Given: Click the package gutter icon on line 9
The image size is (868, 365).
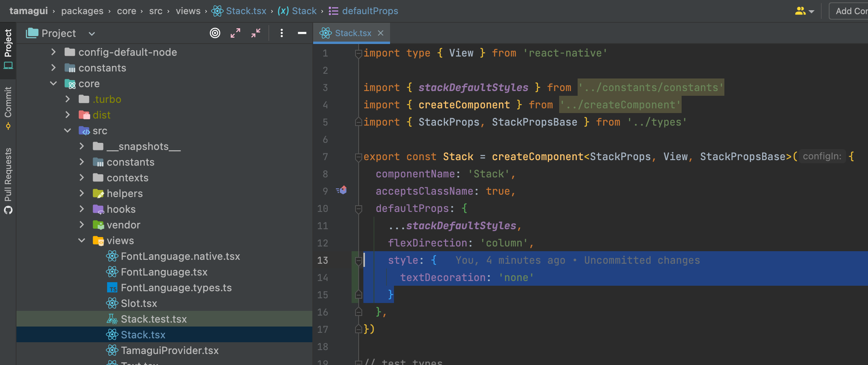Looking at the screenshot, I should click(341, 190).
